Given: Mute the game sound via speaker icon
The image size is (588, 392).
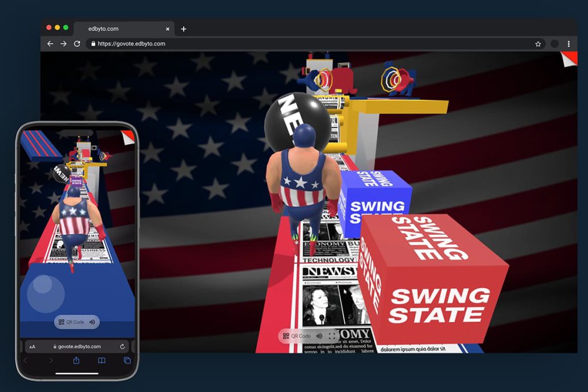Looking at the screenshot, I should coord(319,336).
